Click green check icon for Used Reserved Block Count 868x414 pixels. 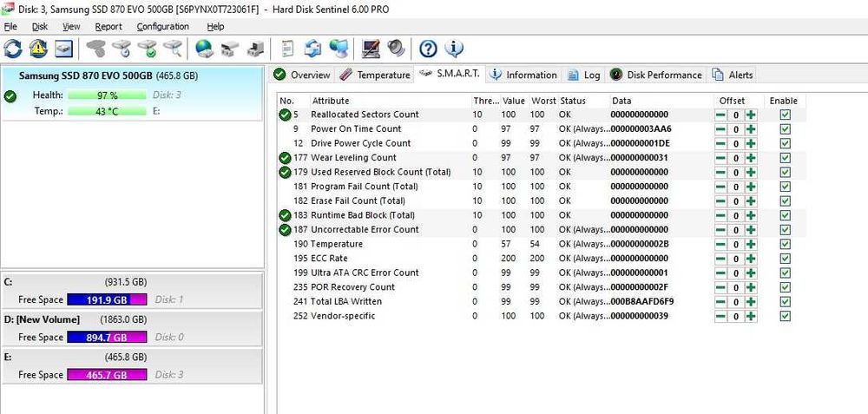click(x=285, y=172)
